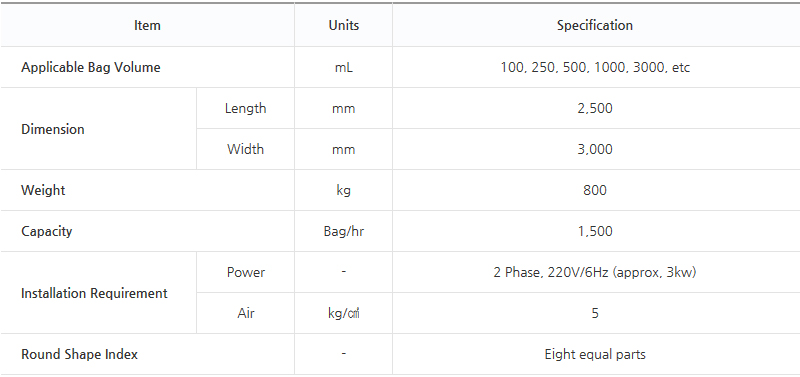
Task: Select the Installation Requirement label
Action: pyautogui.click(x=94, y=293)
